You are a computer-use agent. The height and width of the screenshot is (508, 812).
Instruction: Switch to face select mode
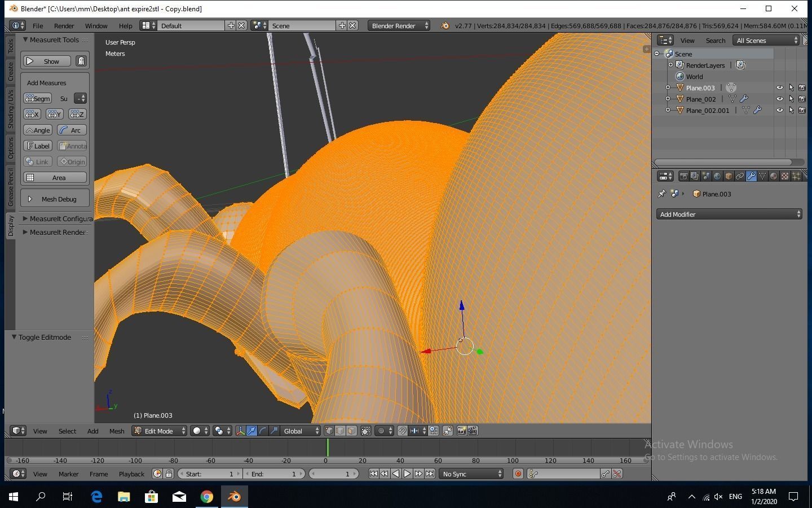tap(351, 431)
